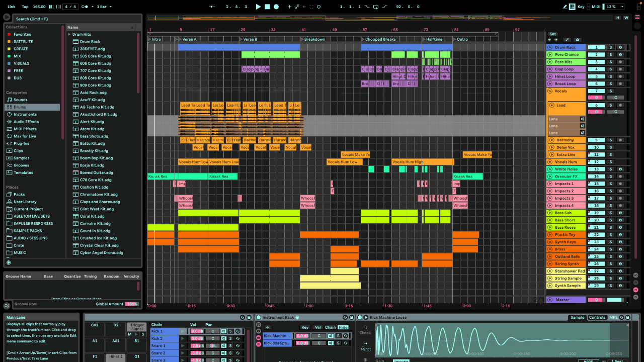The height and width of the screenshot is (362, 644).
Task: Click the Stop button in the transport
Action: pyautogui.click(x=267, y=7)
